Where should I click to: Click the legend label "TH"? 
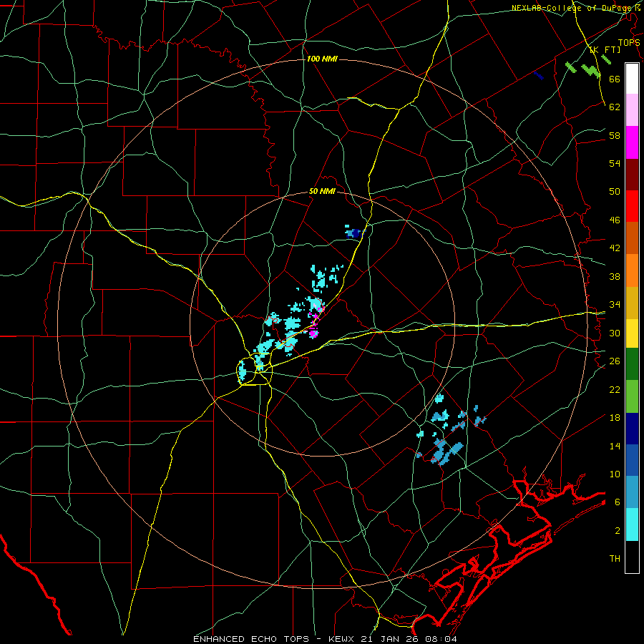[615, 559]
